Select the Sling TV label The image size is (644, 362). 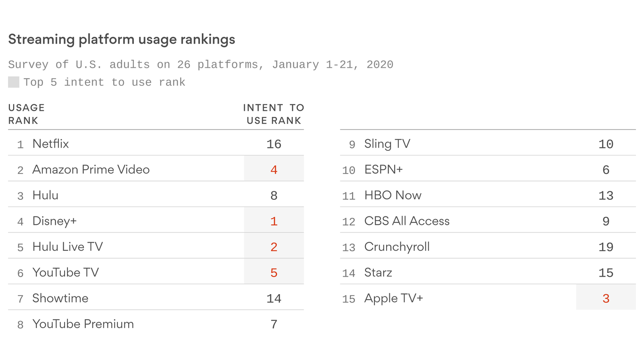pos(387,144)
